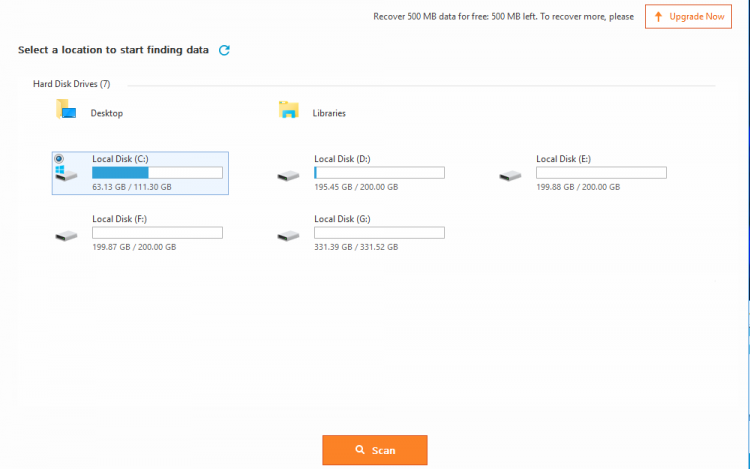
Task: Click the Local Disk (D:) drive icon
Action: coord(288,175)
